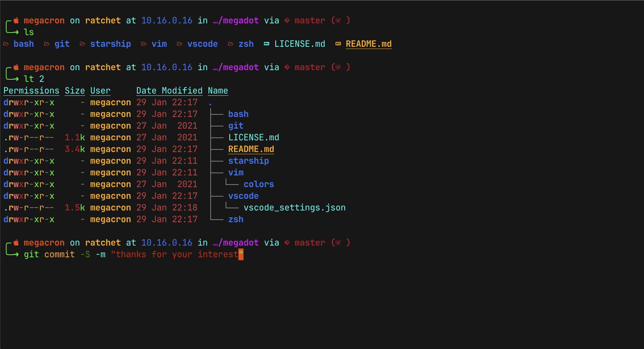
Task: Click the 3.4k size of README.md
Action: click(75, 149)
